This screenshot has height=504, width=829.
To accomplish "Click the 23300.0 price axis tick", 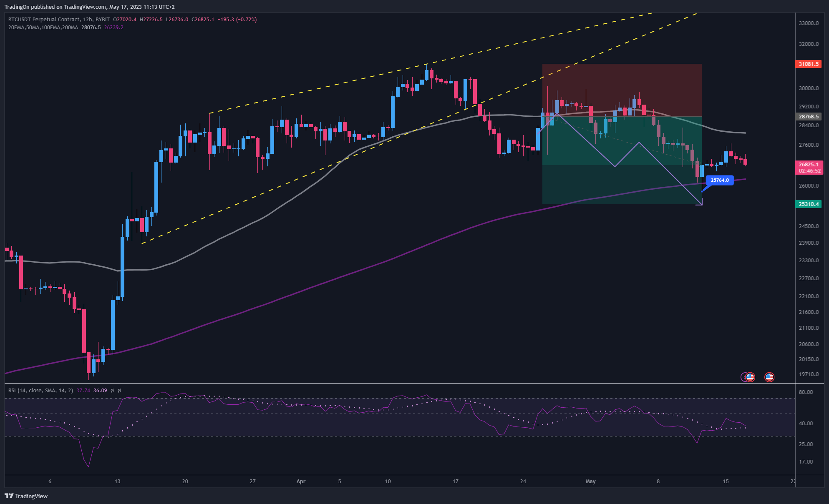I will pos(809,261).
